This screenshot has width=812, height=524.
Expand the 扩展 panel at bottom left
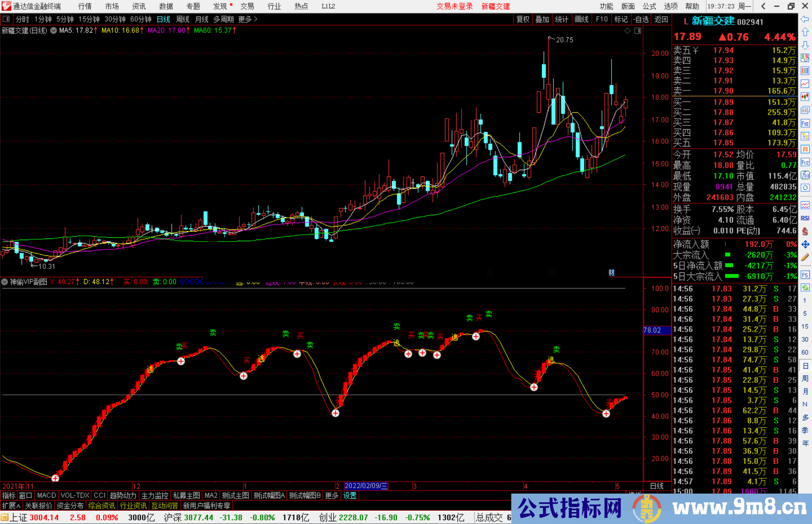pos(11,506)
